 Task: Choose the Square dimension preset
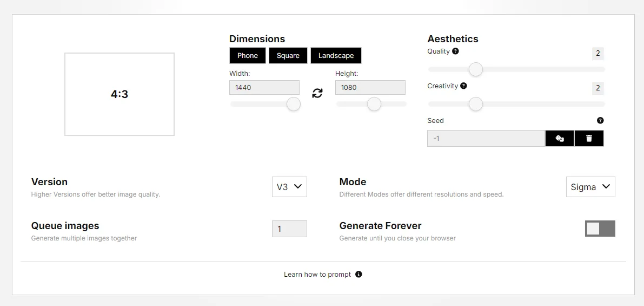point(288,56)
